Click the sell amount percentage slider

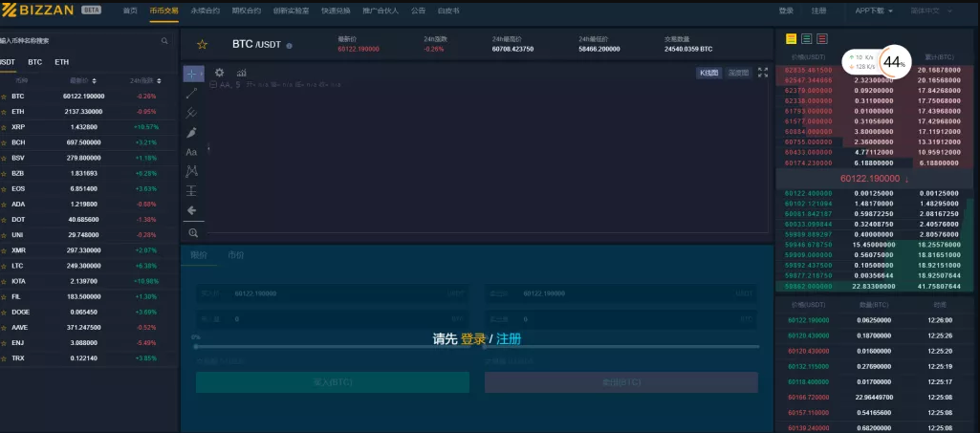(x=621, y=346)
